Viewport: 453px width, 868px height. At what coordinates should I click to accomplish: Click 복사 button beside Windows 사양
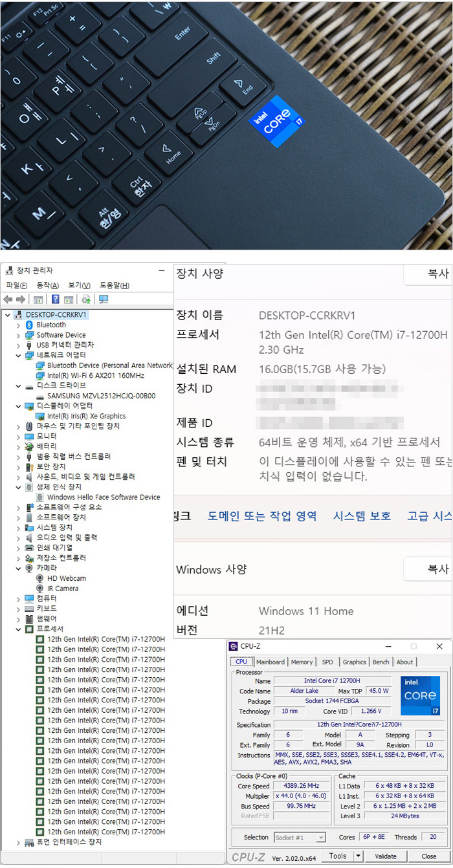428,569
